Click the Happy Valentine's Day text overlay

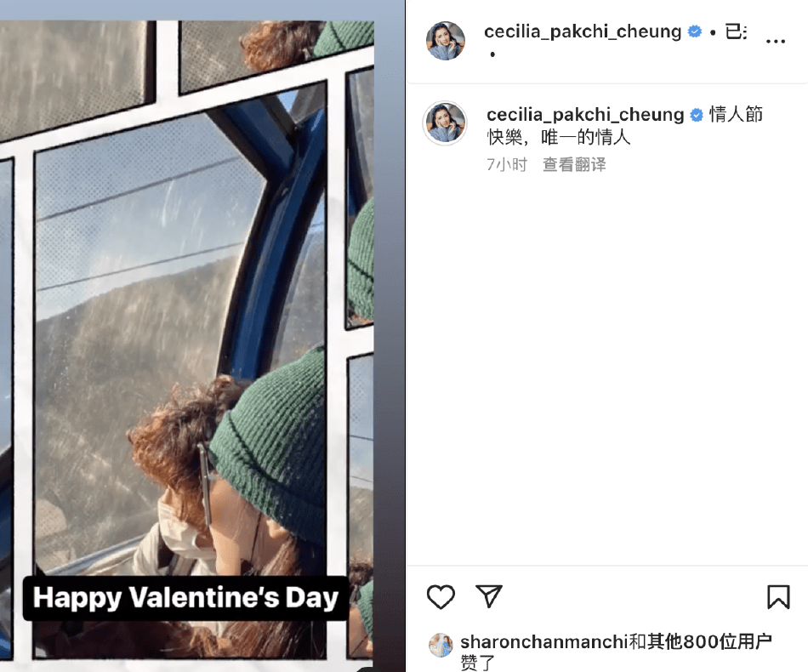(x=185, y=597)
